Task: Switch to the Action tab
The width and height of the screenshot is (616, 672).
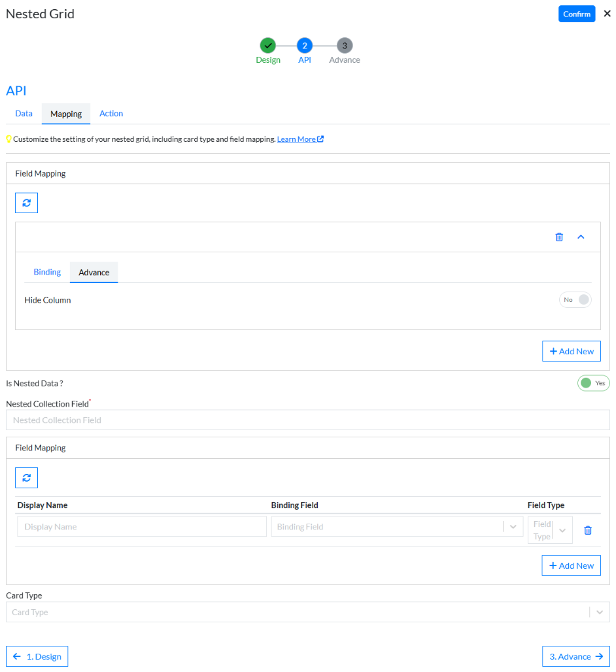Action: coord(111,114)
